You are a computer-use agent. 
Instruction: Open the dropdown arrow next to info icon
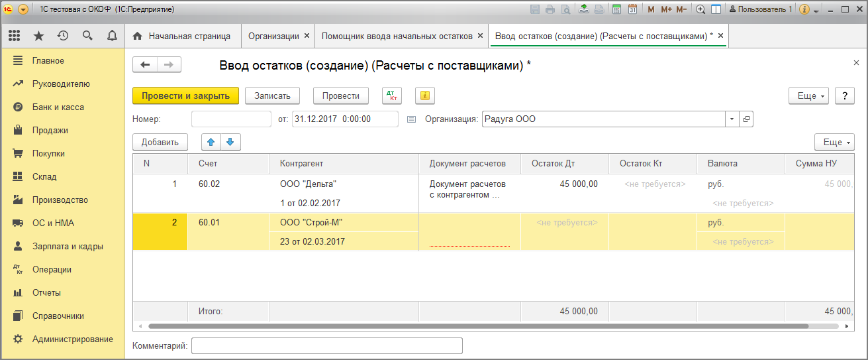click(816, 10)
